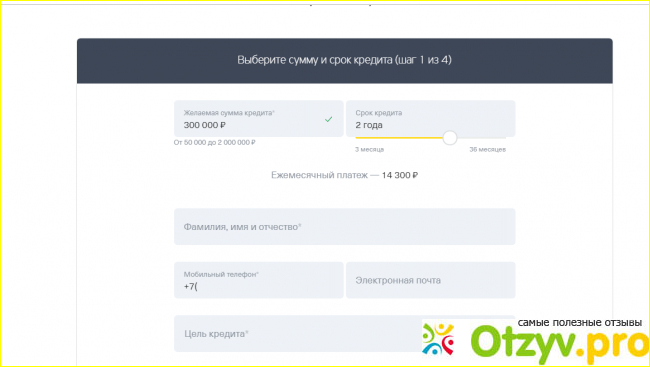
Task: Click the unfilled slider track right of the handle
Action: click(x=481, y=138)
